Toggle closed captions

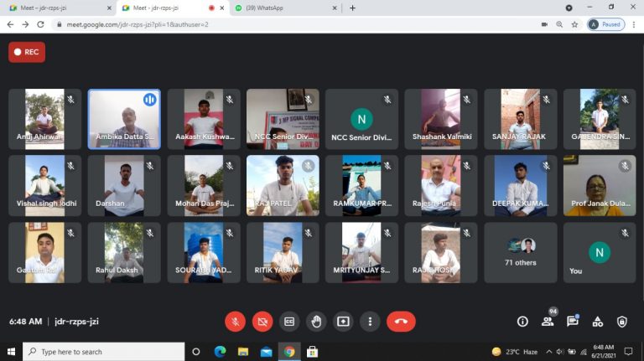point(289,321)
